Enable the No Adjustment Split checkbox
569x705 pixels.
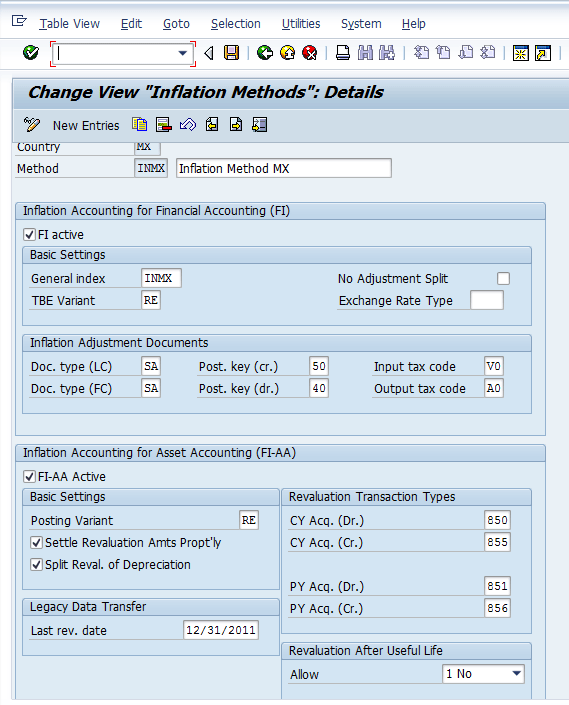503,279
